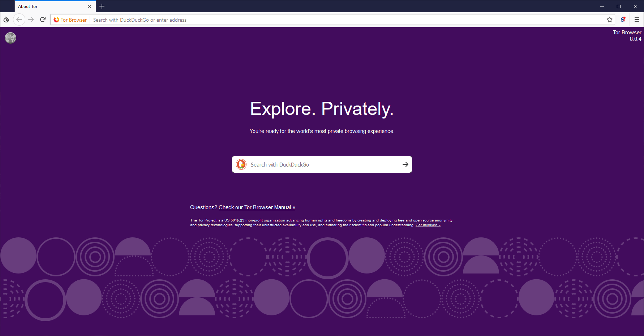Open the hamburger application menu
The image size is (644, 336).
click(x=637, y=20)
